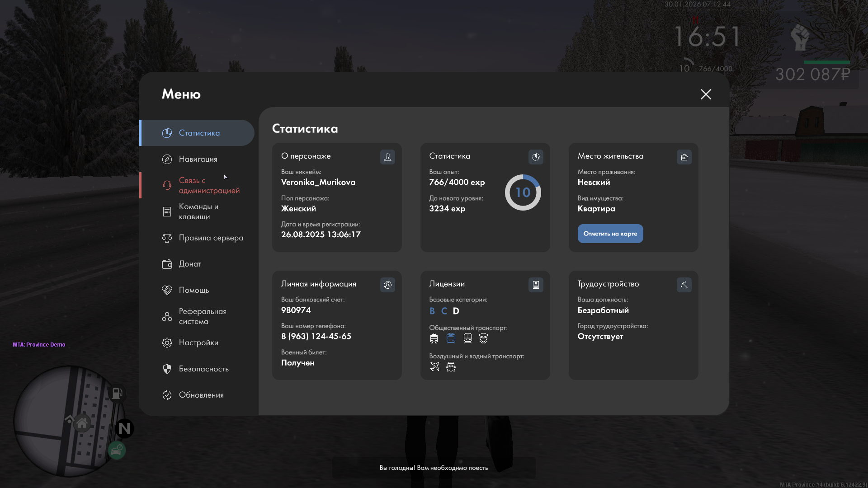Click the airplane license icon
This screenshot has height=488, width=868.
[434, 367]
